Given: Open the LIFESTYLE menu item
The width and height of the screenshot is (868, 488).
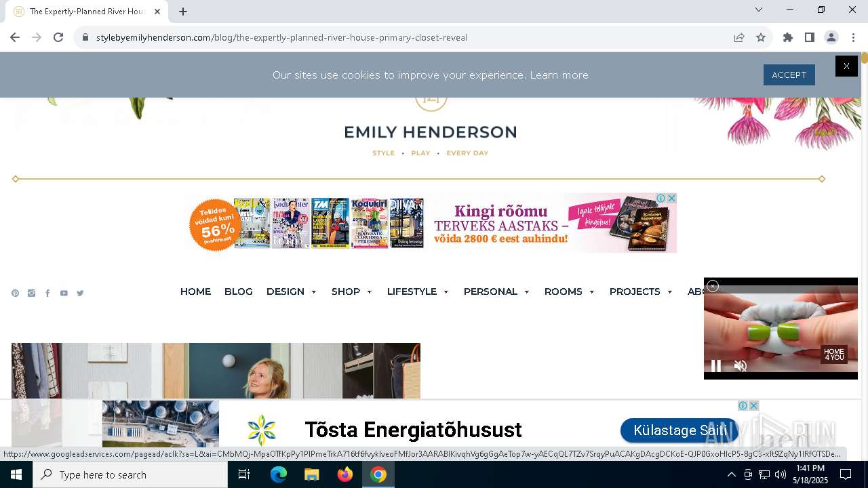Looking at the screenshot, I should click(x=412, y=291).
